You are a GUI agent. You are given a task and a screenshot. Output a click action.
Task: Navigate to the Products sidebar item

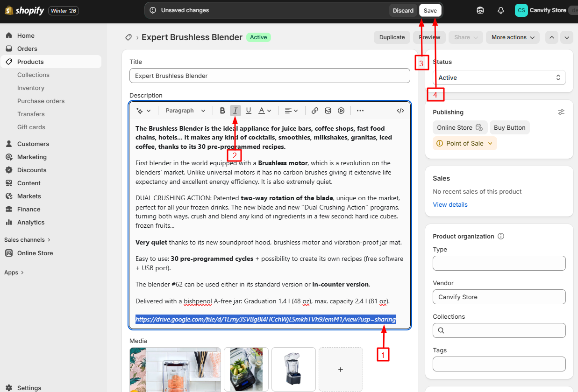[x=30, y=62]
